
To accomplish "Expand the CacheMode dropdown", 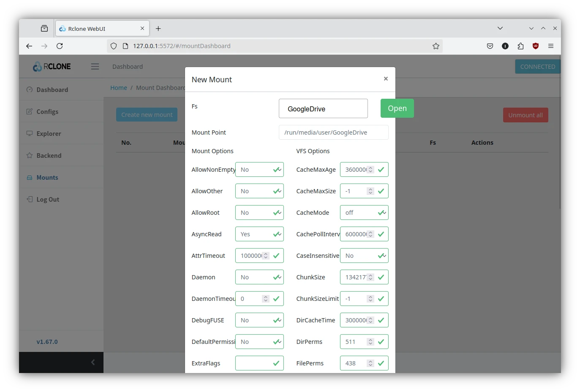I will pos(364,213).
